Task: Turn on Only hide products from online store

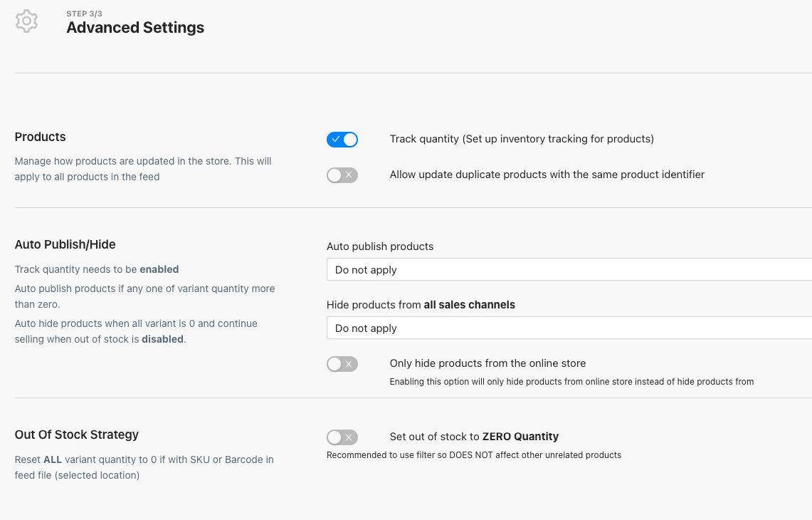Action: click(342, 364)
